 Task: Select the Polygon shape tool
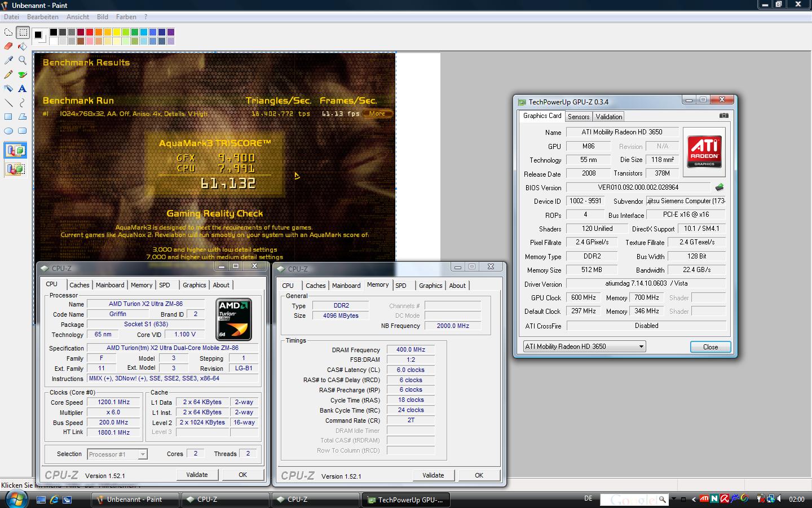pyautogui.click(x=23, y=117)
